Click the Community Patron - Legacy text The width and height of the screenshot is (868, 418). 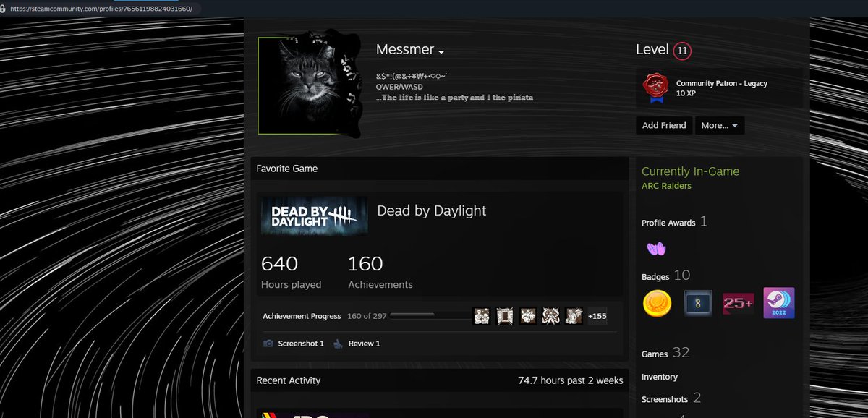(722, 83)
